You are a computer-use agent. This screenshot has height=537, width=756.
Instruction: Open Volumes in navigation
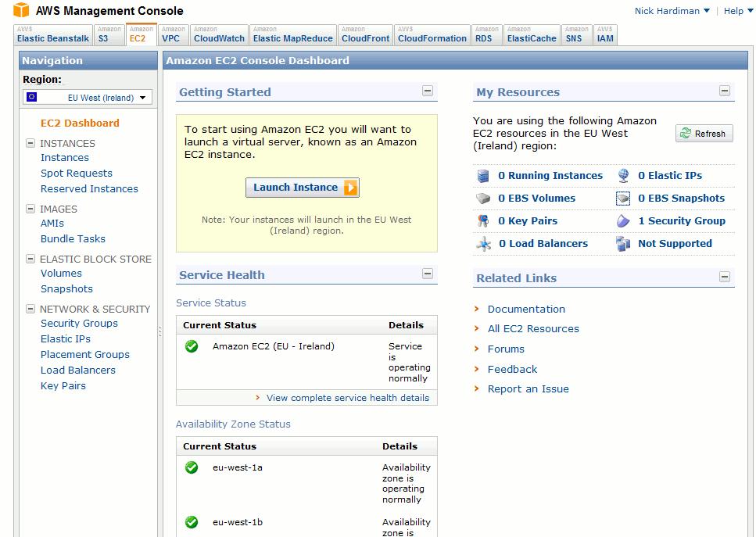61,274
